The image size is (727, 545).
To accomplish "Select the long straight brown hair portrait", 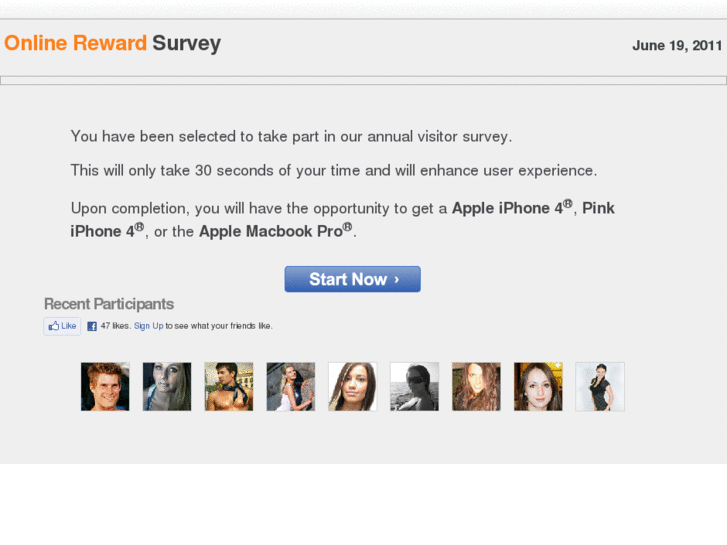I will tap(352, 386).
